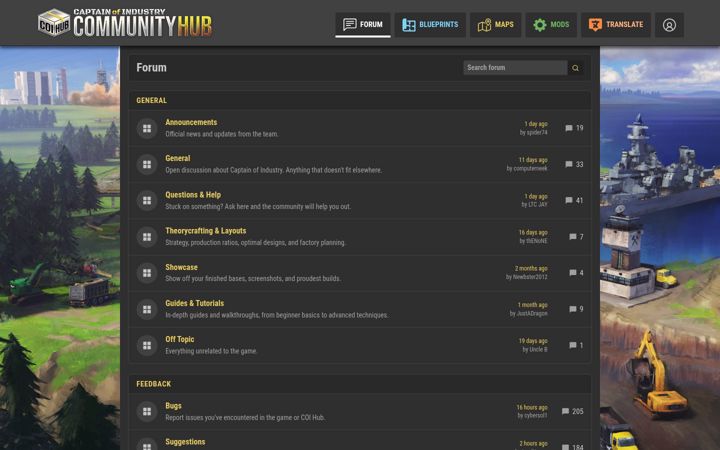This screenshot has width=720, height=450.
Task: Open the Guides & Tutorials forum
Action: coord(195,303)
